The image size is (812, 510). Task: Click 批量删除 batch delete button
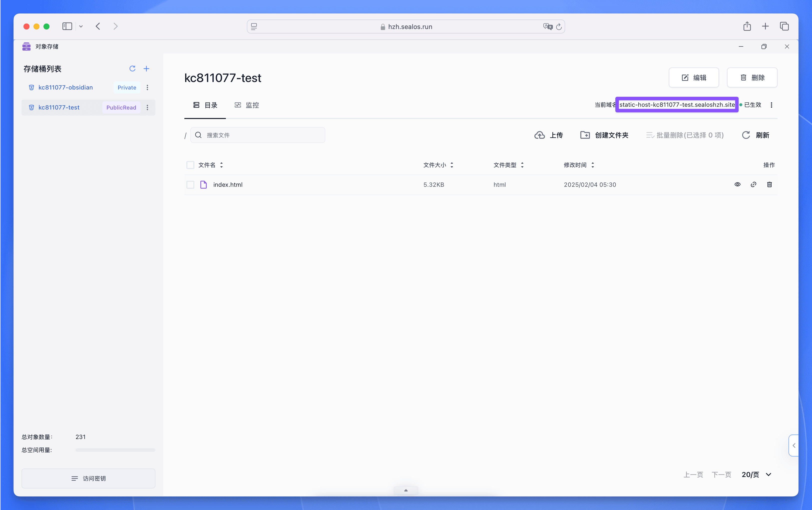[x=685, y=135]
